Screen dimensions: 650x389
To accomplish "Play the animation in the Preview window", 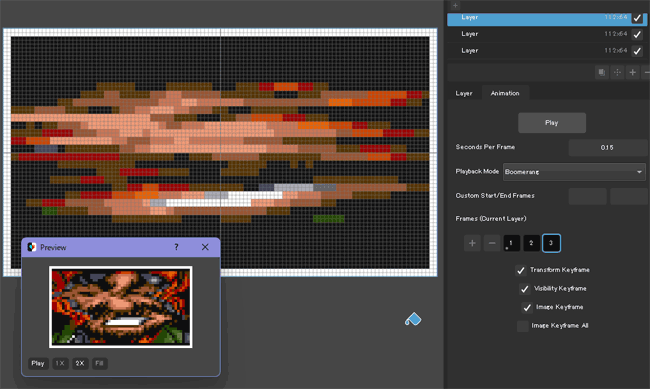I will (38, 363).
